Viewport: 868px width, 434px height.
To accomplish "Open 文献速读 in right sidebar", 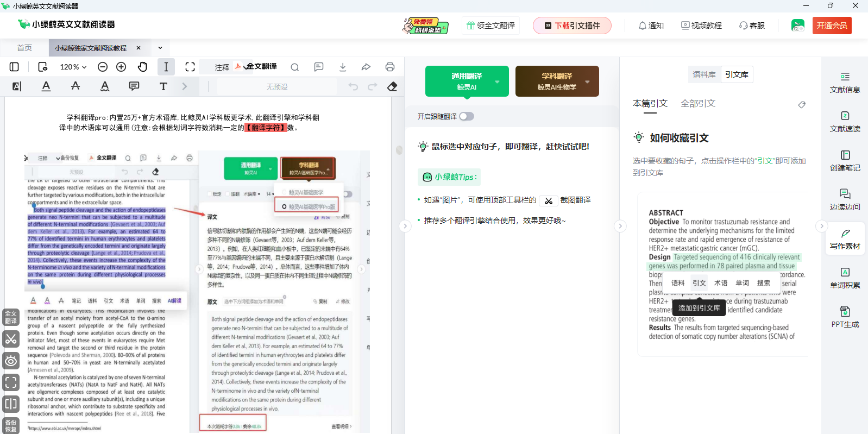I will point(845,122).
